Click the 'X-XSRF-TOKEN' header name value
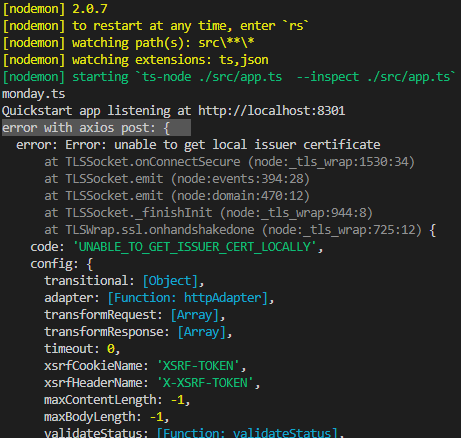 [x=205, y=383]
